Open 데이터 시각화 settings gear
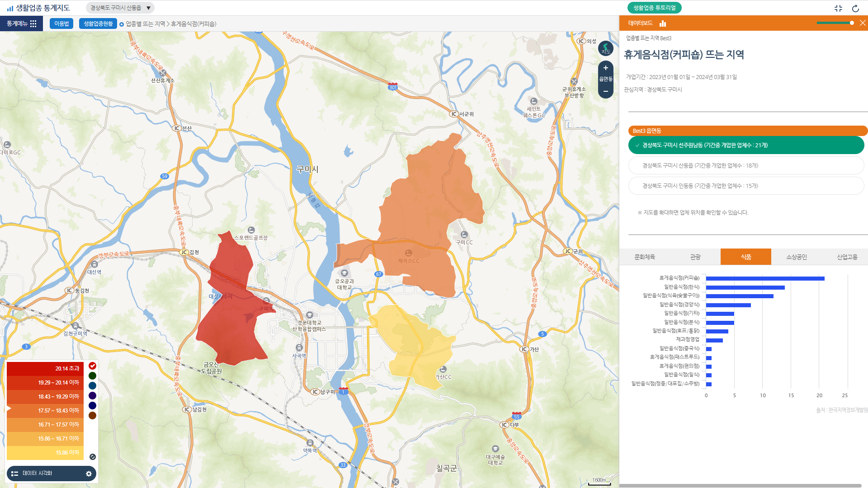868x488 pixels. (x=89, y=474)
